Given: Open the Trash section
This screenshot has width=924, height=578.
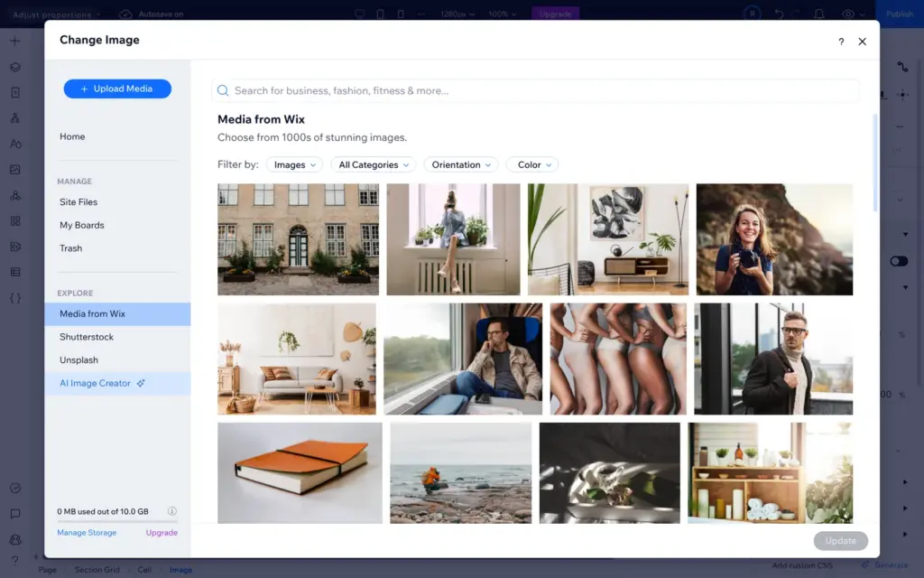Looking at the screenshot, I should (x=70, y=248).
